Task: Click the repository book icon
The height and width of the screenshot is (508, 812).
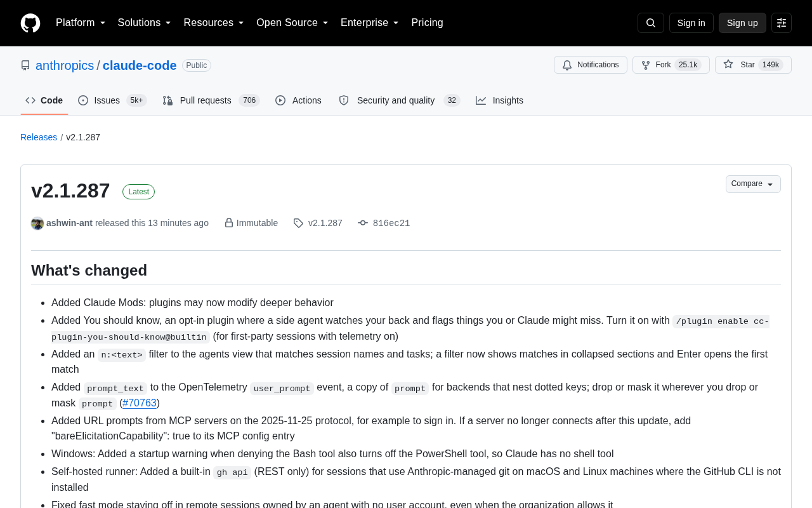Action: point(25,65)
